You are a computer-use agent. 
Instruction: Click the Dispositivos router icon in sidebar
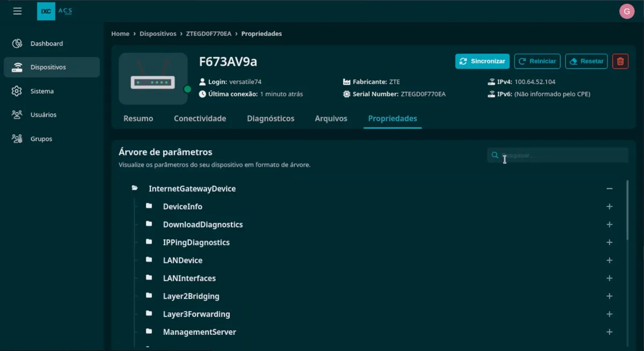17,67
